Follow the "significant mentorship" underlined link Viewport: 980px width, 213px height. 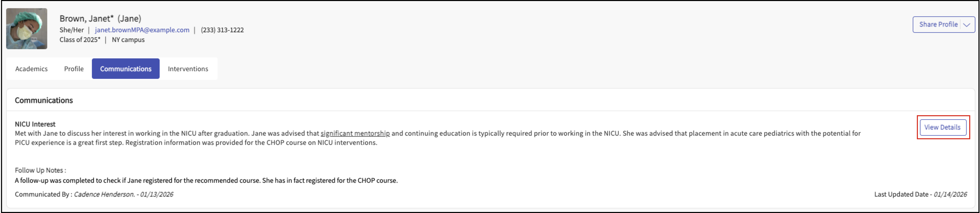tap(355, 133)
